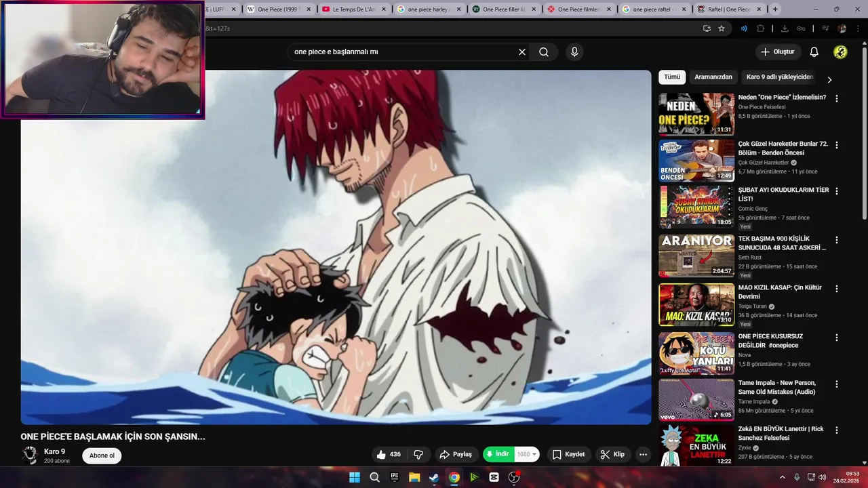Like the video with 436 likes

coord(389,454)
